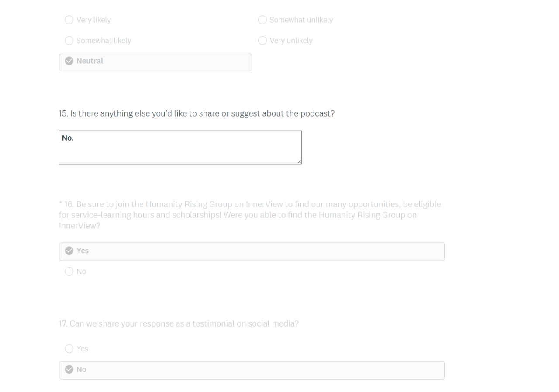
Task: Select the "Very likely" radio button
Action: pos(69,20)
